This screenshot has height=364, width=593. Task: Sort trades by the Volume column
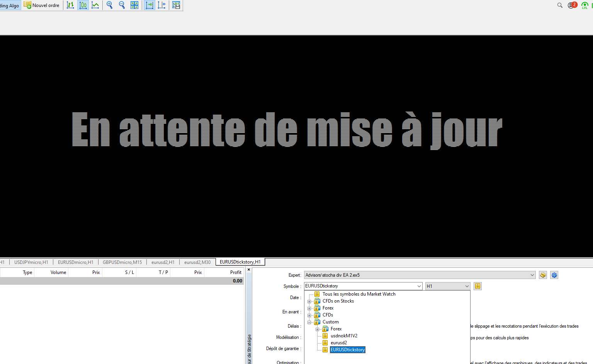click(x=58, y=272)
